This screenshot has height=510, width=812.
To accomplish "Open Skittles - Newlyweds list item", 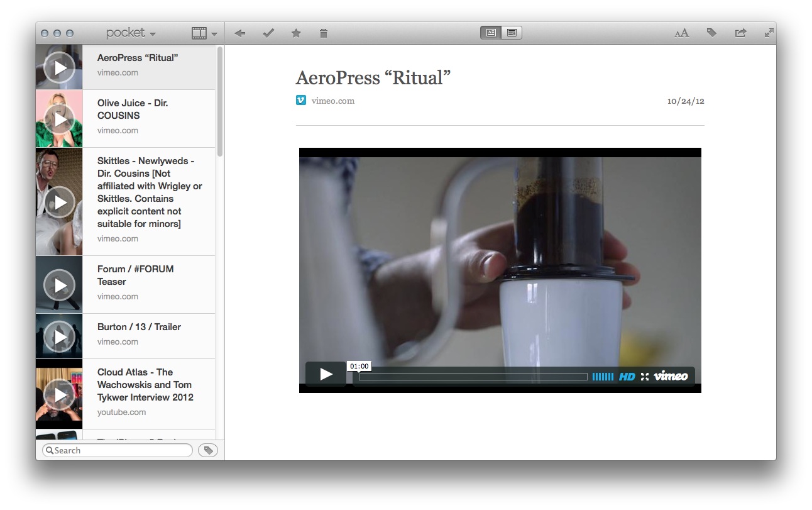I will tap(125, 202).
